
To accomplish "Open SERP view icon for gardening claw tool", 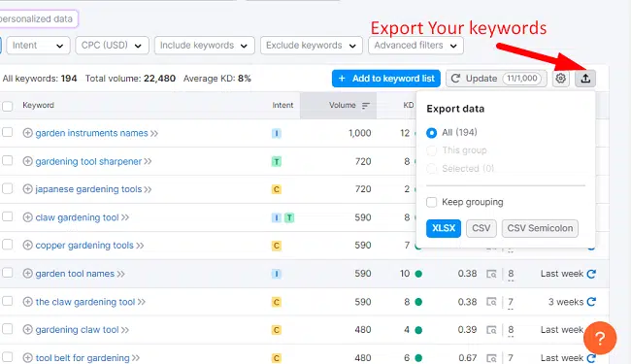I will [491, 330].
